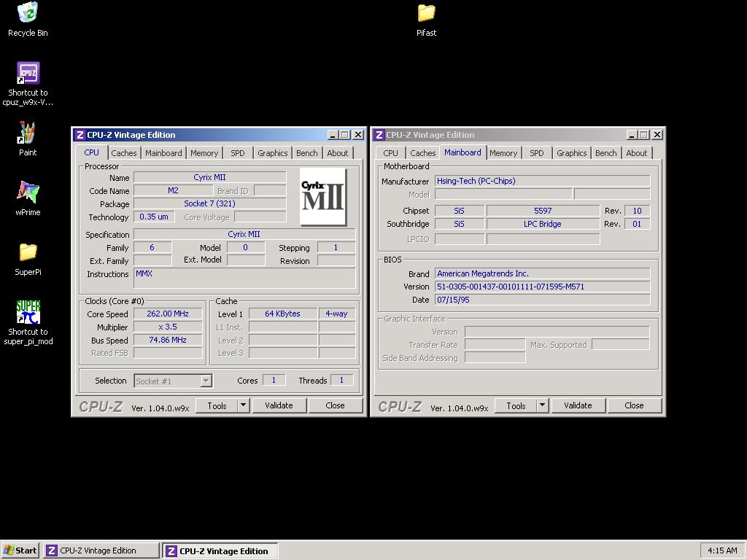
Task: Open Caches tab in left CPU-Z window
Action: 124,153
